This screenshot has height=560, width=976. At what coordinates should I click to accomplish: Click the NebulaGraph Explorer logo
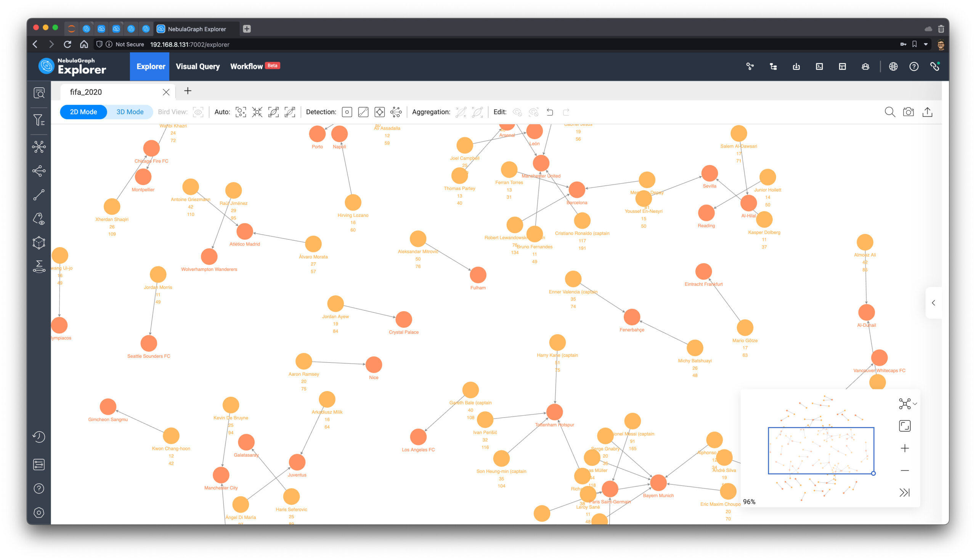pyautogui.click(x=72, y=67)
